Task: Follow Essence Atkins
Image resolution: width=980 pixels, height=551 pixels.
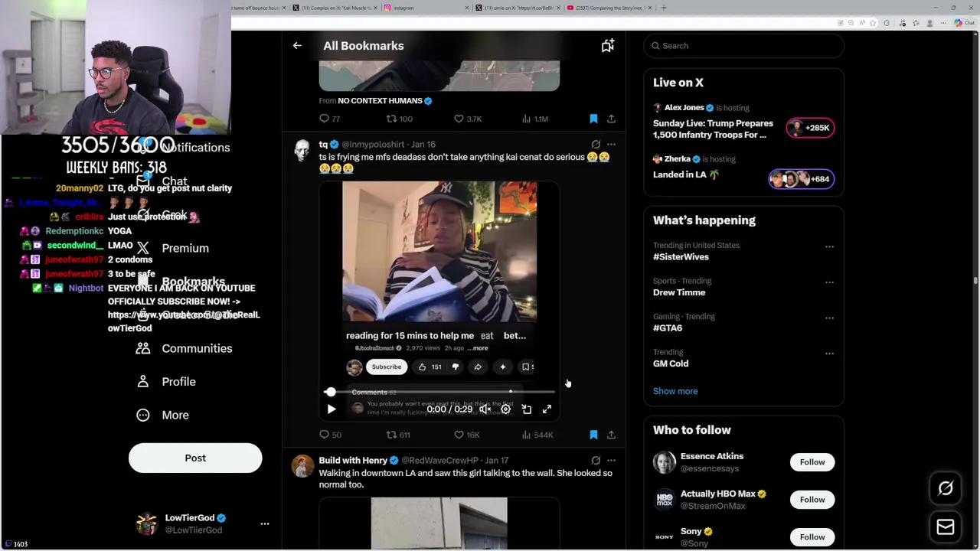Action: (812, 462)
